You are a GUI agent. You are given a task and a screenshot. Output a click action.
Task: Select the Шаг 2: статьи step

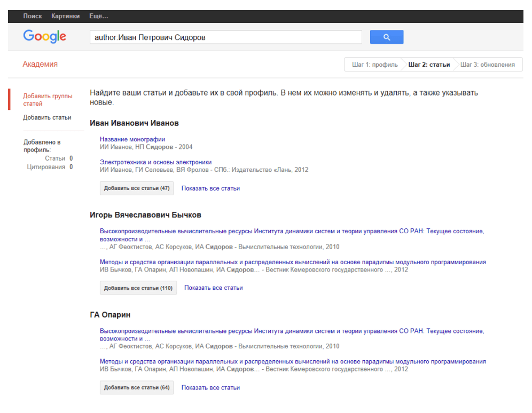click(429, 65)
